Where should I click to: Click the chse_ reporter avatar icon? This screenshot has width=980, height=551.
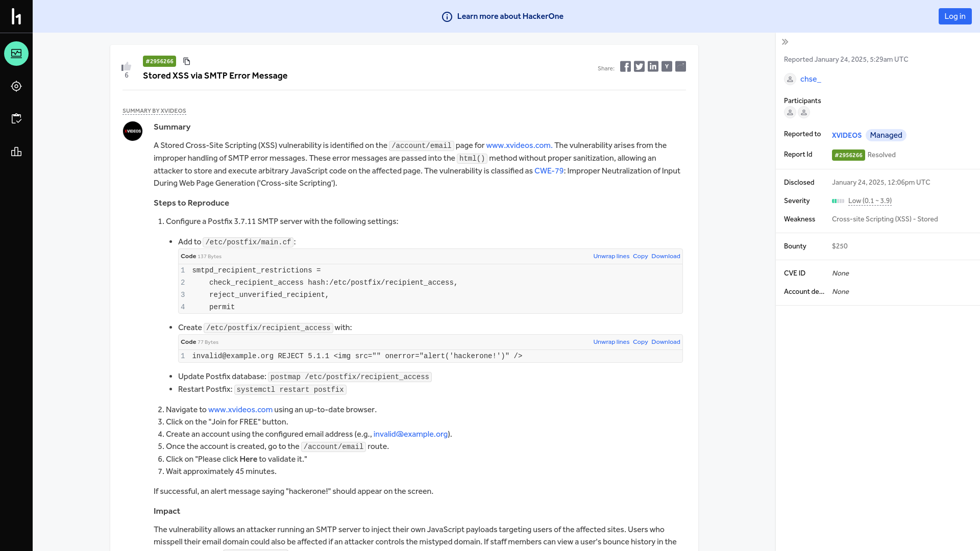[x=790, y=79]
